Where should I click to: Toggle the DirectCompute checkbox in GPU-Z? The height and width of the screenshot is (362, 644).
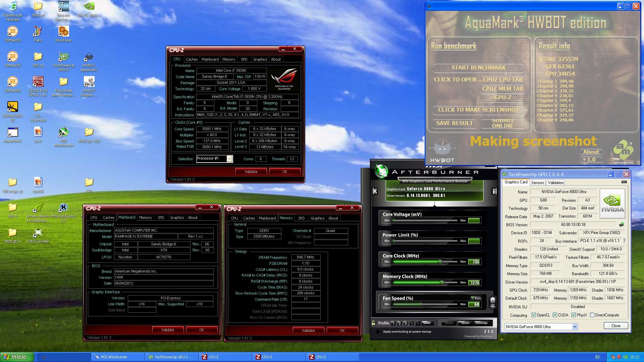click(592, 315)
